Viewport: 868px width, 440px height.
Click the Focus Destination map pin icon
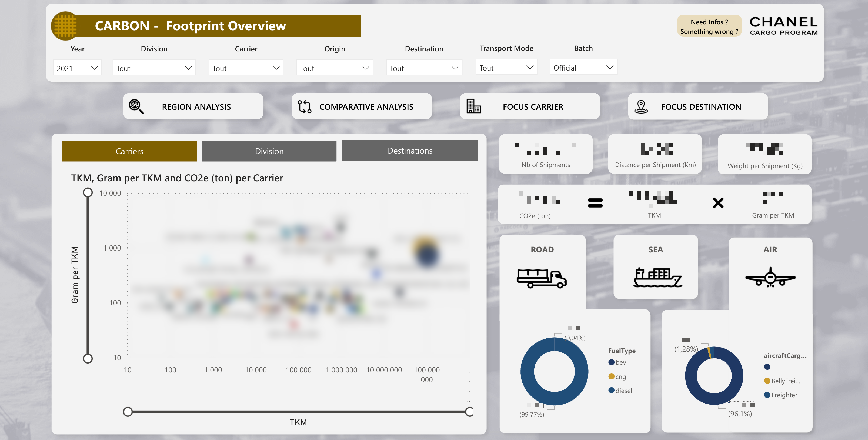641,106
